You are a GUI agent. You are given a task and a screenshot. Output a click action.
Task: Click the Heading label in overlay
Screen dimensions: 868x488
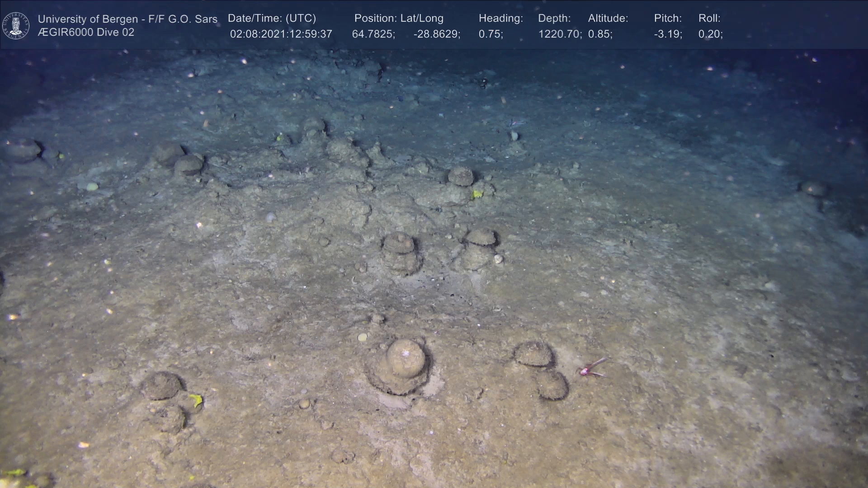click(500, 19)
